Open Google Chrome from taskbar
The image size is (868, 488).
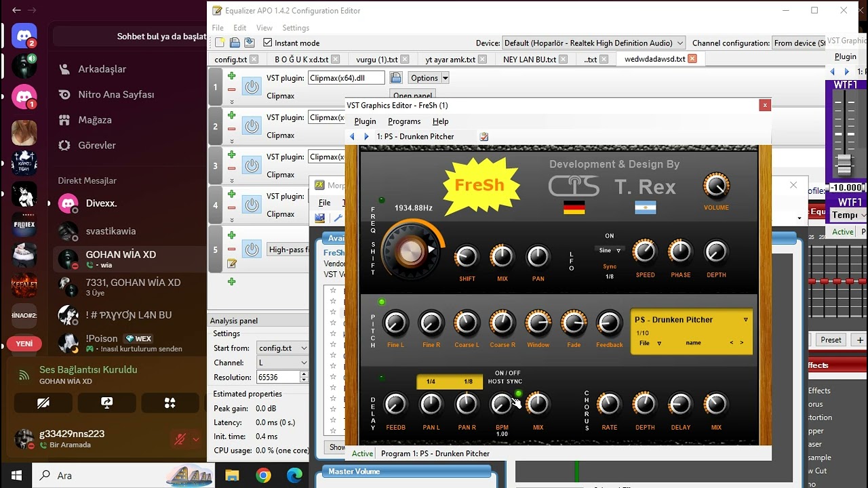click(x=263, y=475)
